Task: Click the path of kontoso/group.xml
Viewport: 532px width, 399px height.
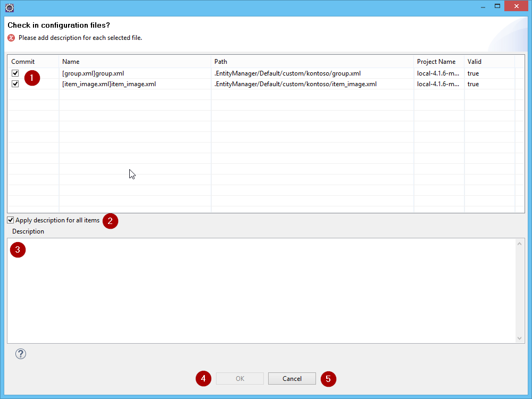Action: tap(287, 73)
